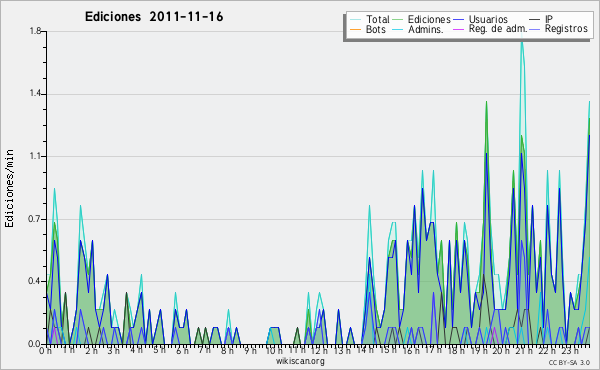Viewport: 600px width, 370px height.
Task: Click the x-axis label '8 h'
Action: [228, 351]
